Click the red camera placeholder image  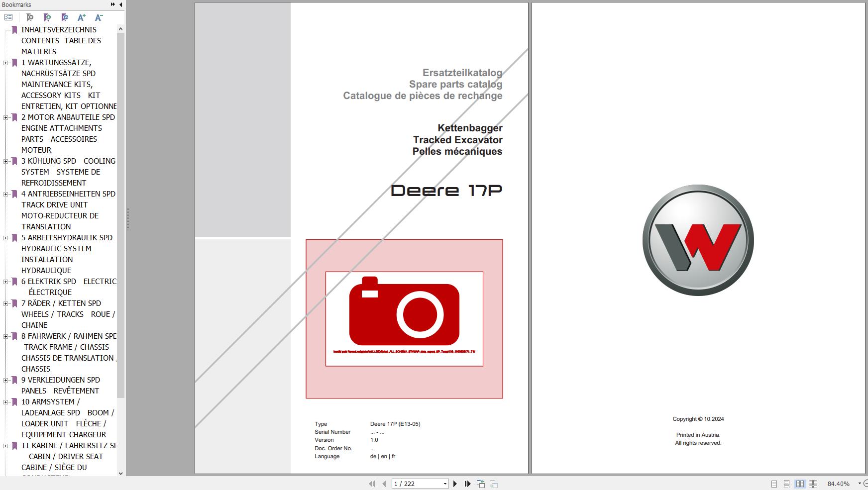click(x=404, y=319)
